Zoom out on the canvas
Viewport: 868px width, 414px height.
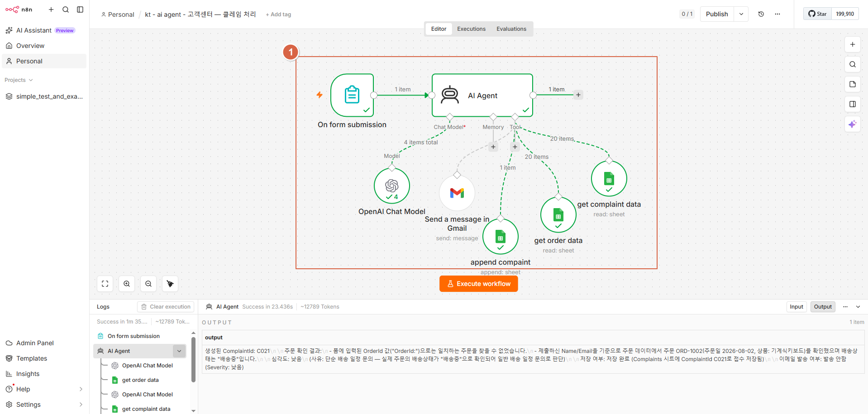[148, 284]
